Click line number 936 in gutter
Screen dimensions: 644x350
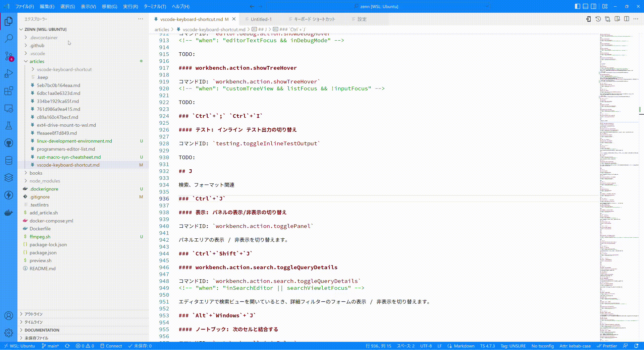tap(164, 199)
